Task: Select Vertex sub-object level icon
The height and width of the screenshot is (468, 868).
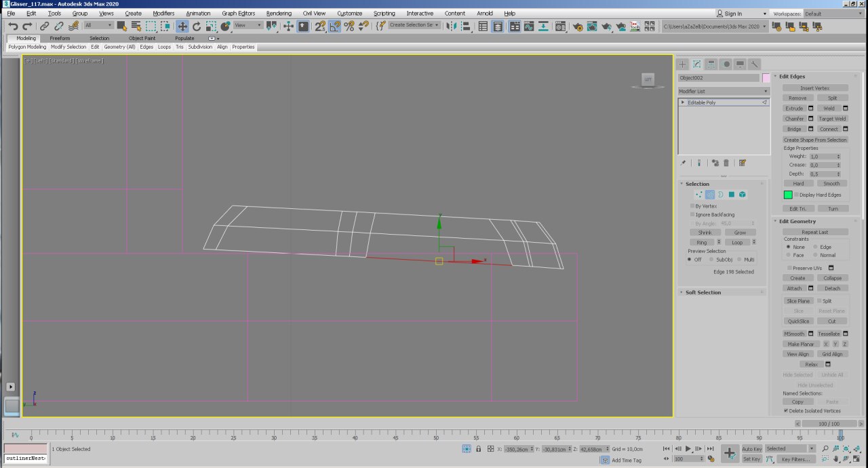Action: 698,195
